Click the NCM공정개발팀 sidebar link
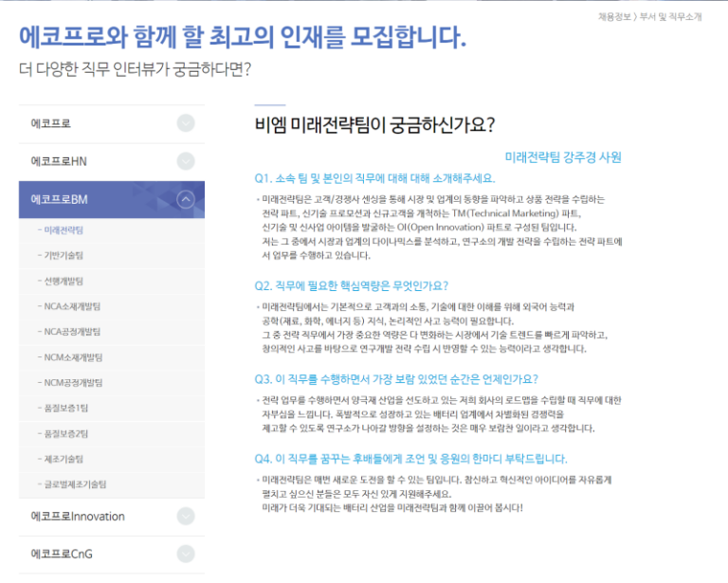 click(72, 383)
